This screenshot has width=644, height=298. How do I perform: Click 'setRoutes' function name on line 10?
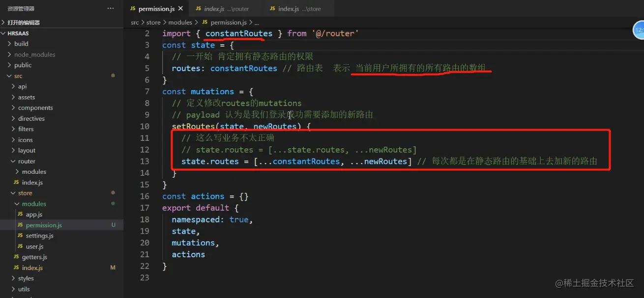pyautogui.click(x=193, y=127)
